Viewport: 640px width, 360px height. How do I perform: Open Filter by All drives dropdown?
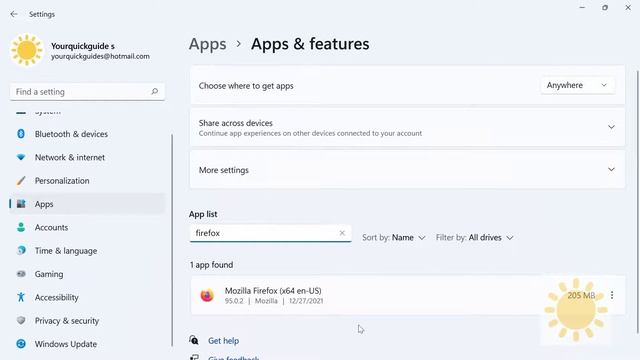click(475, 238)
